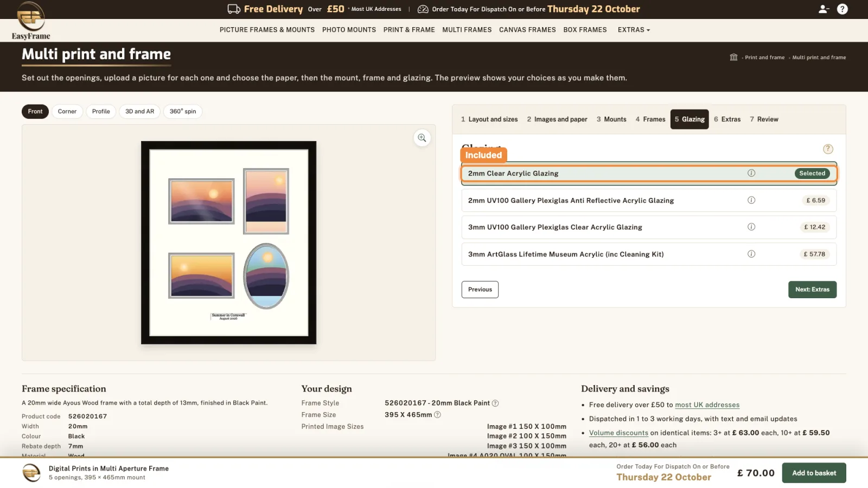
Task: Open the 360° spin preview
Action: 183,111
